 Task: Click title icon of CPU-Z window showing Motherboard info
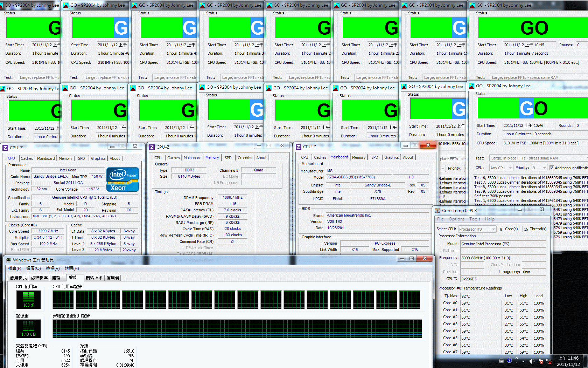pos(299,146)
